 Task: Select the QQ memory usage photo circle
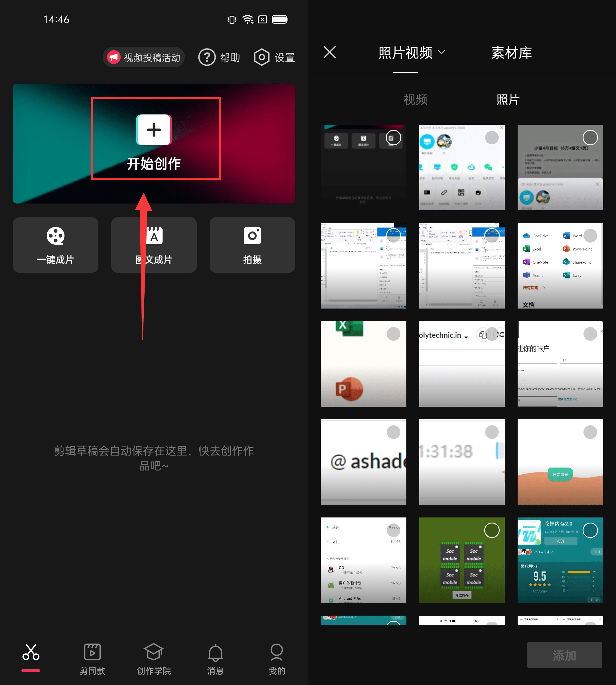point(393,530)
